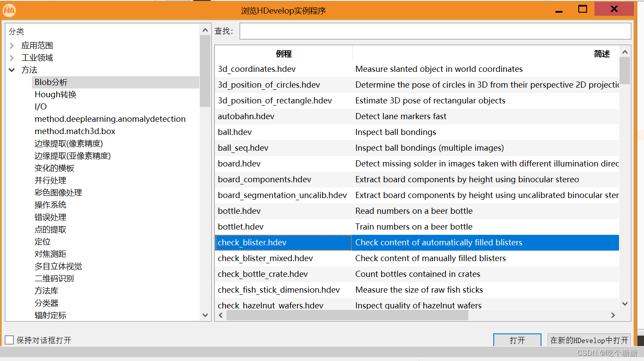Select 多目立体视觉 category

58,266
